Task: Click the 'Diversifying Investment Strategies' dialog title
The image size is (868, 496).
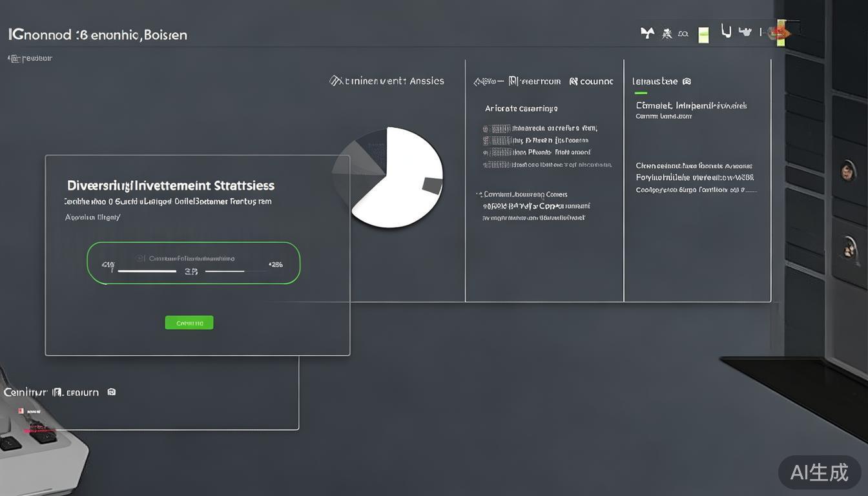Action: coord(170,185)
